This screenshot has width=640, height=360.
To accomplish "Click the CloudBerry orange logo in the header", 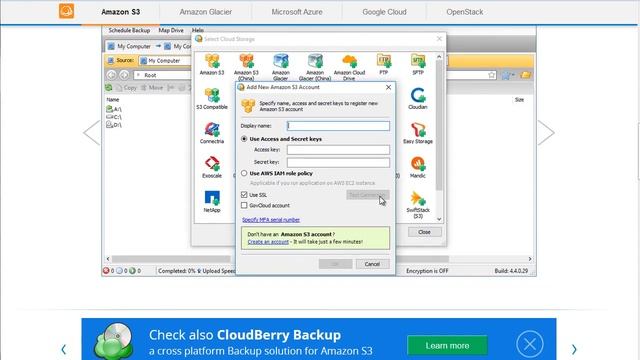I will 67,11.
